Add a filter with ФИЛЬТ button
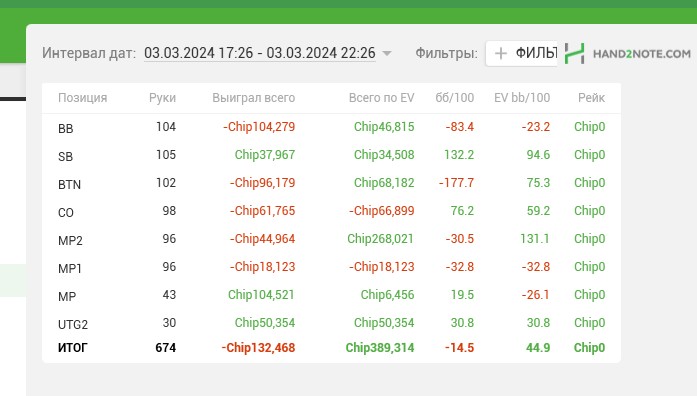The width and height of the screenshot is (697, 396). [x=521, y=53]
